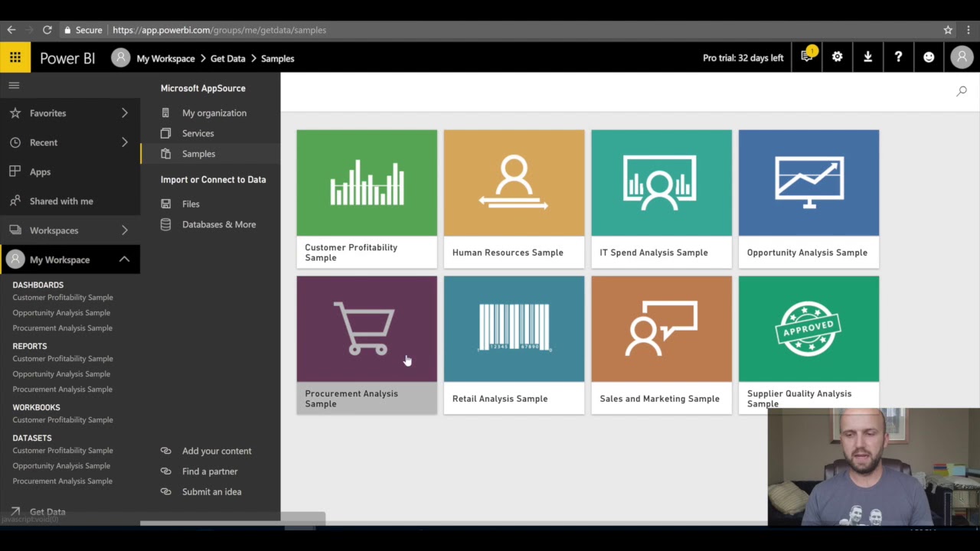
Task: Reload the page with browser refresh
Action: [47, 30]
